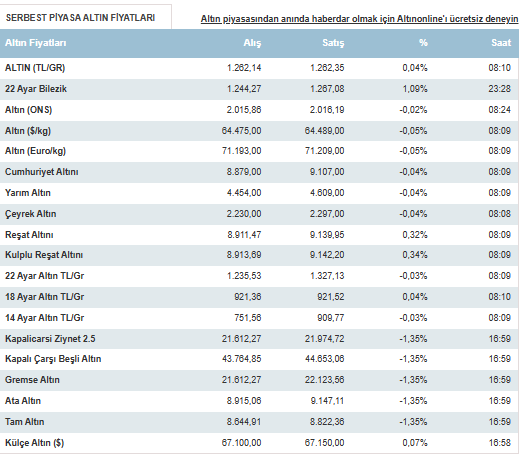Click the Kulplu Reşat Altını label

[44, 255]
